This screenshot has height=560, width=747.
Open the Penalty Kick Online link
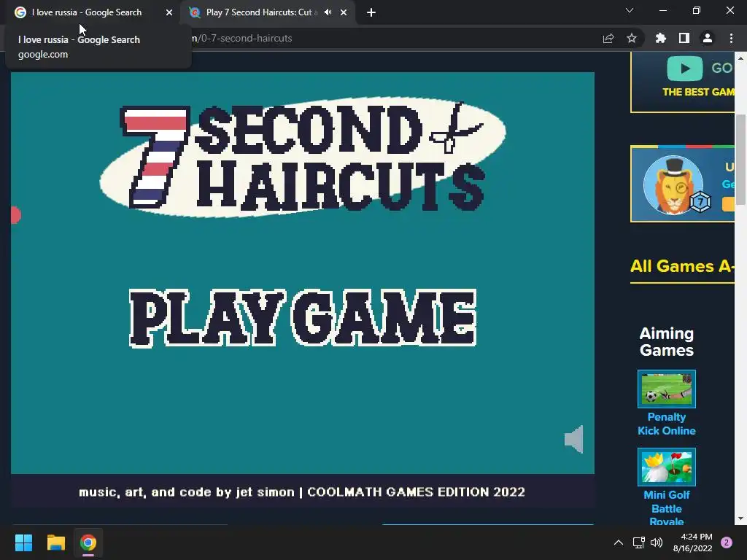pyautogui.click(x=667, y=424)
